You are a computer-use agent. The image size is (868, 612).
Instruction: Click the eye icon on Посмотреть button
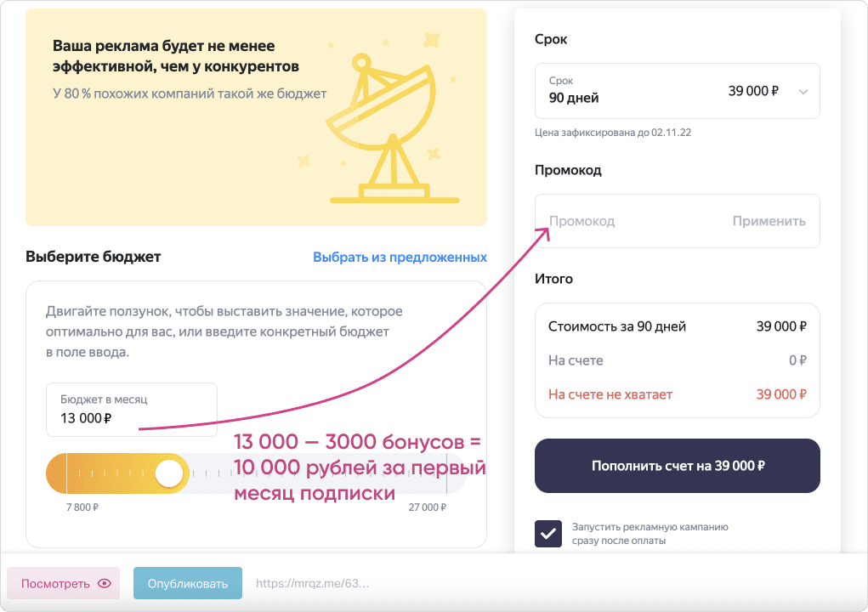click(x=105, y=584)
